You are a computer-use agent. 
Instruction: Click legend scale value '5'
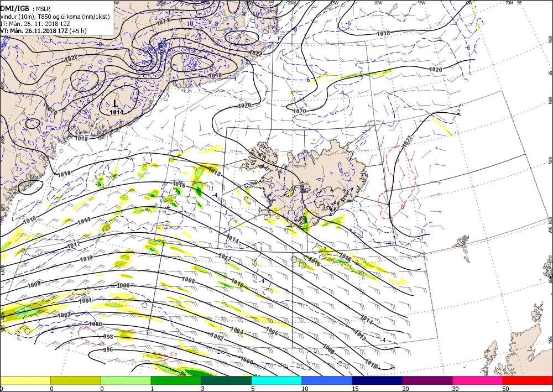click(x=252, y=389)
